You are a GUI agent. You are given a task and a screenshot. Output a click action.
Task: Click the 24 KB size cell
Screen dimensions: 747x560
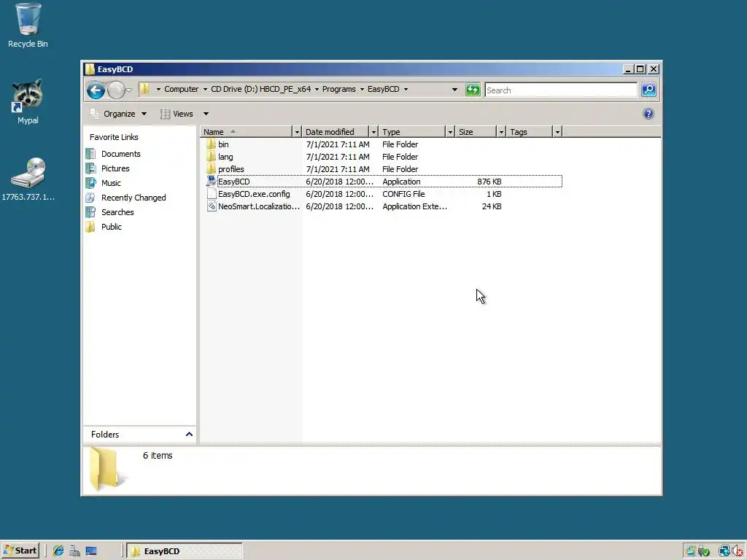[491, 206]
